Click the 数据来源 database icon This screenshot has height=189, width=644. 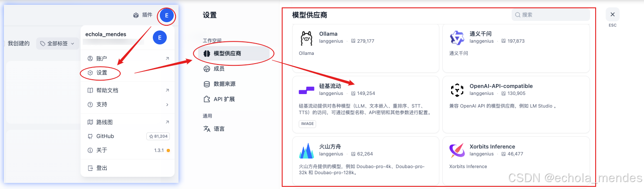(x=207, y=84)
